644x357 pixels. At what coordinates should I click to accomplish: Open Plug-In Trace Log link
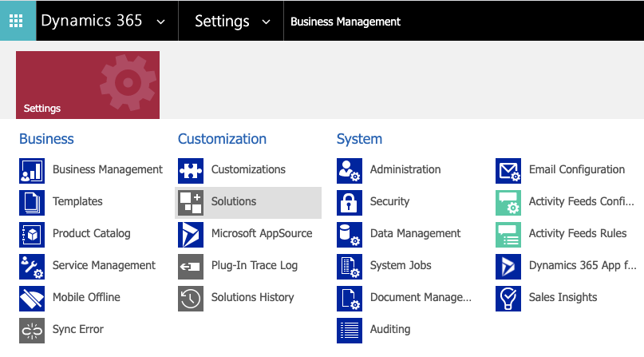(x=255, y=265)
